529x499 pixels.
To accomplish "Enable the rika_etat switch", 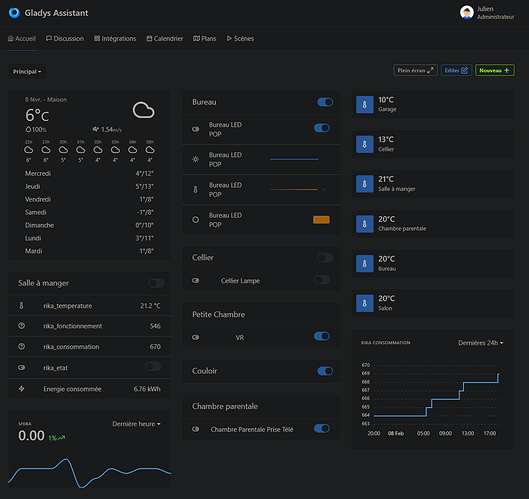I will 153,367.
